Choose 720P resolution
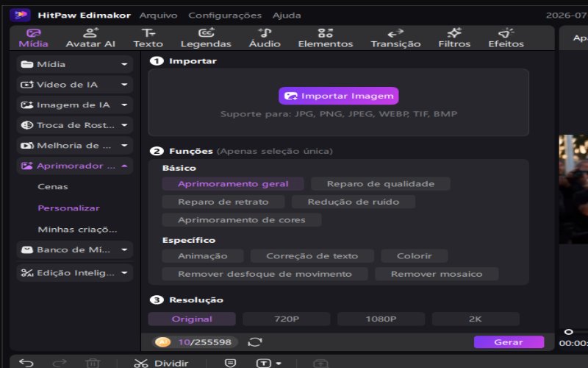Screen dimensions: 588x368 click(x=287, y=319)
